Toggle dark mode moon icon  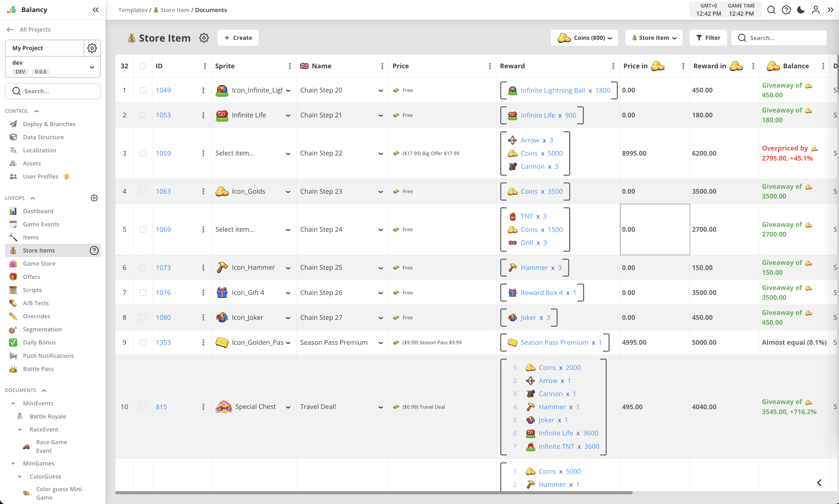[x=801, y=10]
